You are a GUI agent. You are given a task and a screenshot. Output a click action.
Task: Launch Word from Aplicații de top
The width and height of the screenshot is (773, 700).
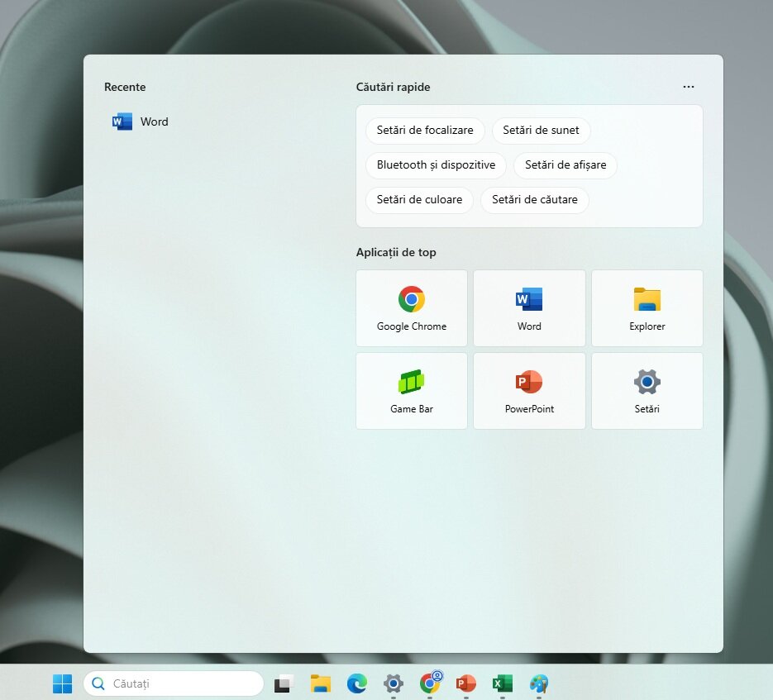click(x=529, y=308)
